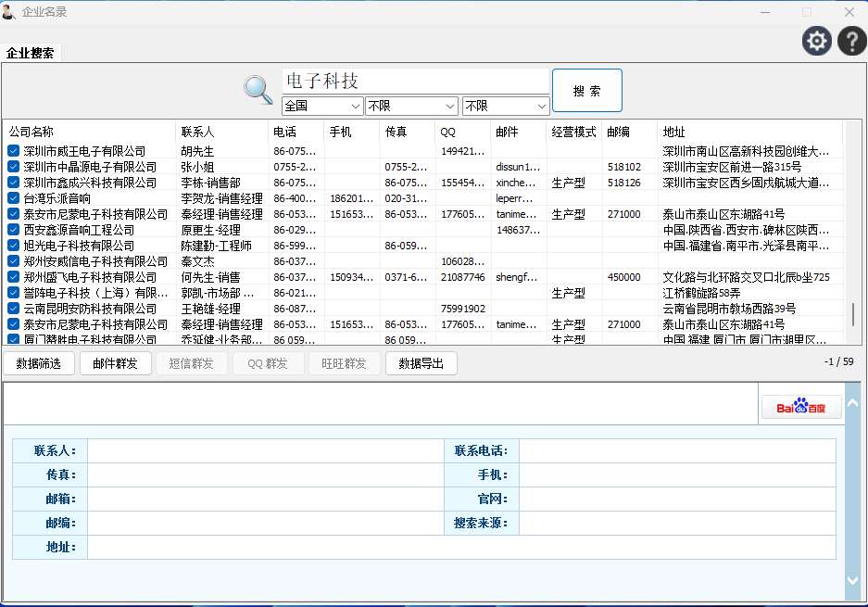Toggle checkbox for 台湾乐派音响
868x607 pixels.
click(x=14, y=198)
